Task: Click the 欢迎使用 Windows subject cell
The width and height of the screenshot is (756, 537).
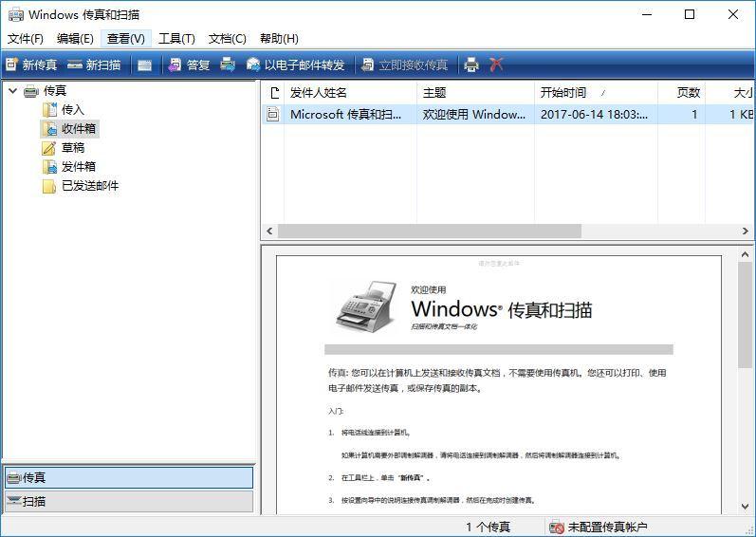Action: coord(474,114)
